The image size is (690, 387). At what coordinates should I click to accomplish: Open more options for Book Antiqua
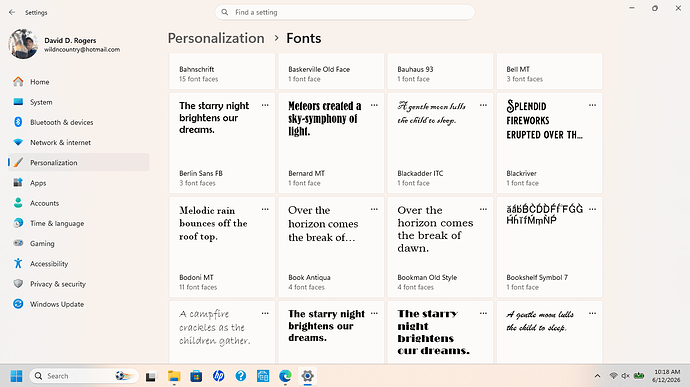click(x=374, y=210)
